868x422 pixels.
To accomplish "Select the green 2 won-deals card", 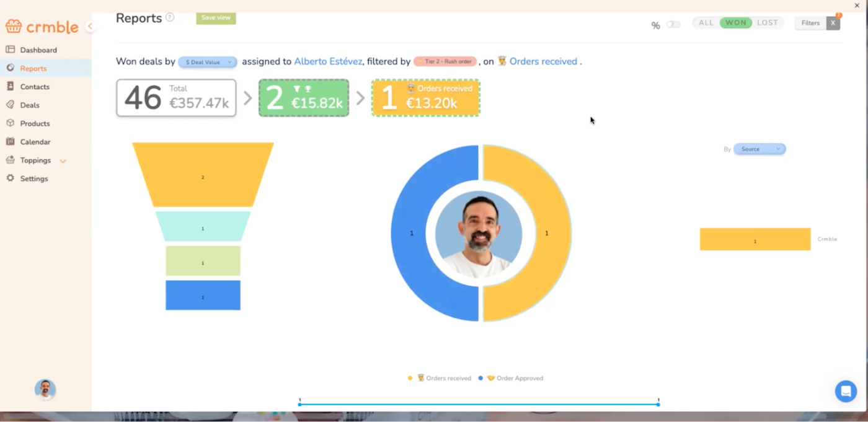I will pos(304,98).
